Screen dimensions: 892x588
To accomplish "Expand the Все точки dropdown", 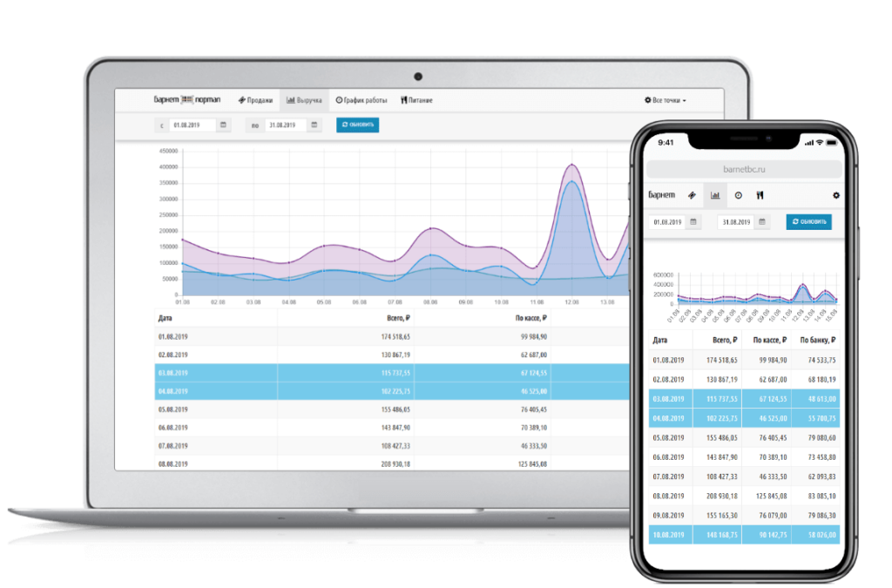I will click(x=665, y=100).
